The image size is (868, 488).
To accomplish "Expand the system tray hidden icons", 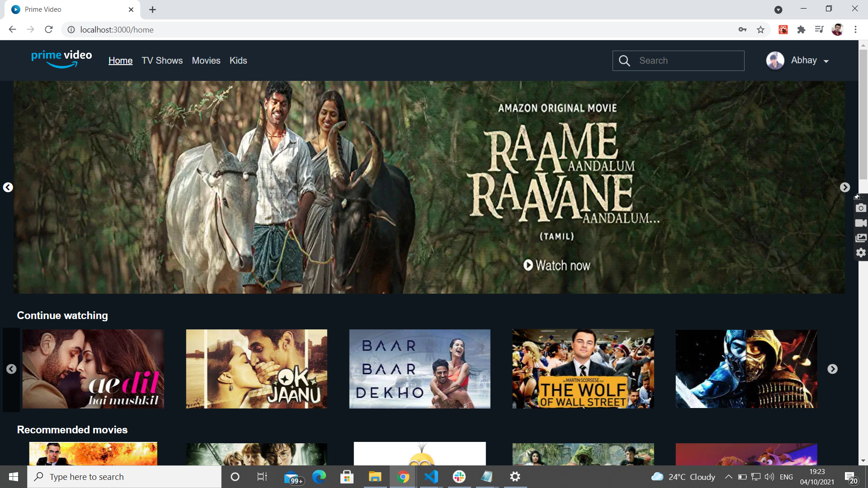I will point(728,477).
